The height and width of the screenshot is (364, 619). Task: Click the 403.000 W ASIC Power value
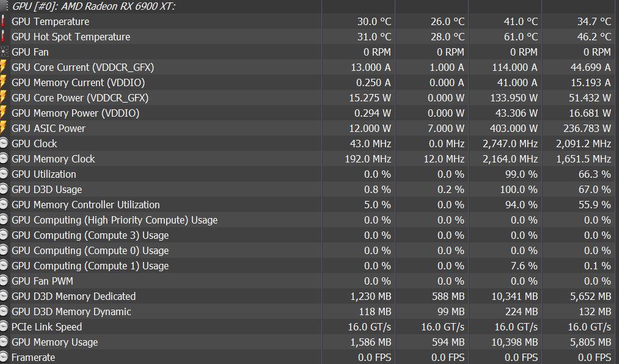pos(514,129)
